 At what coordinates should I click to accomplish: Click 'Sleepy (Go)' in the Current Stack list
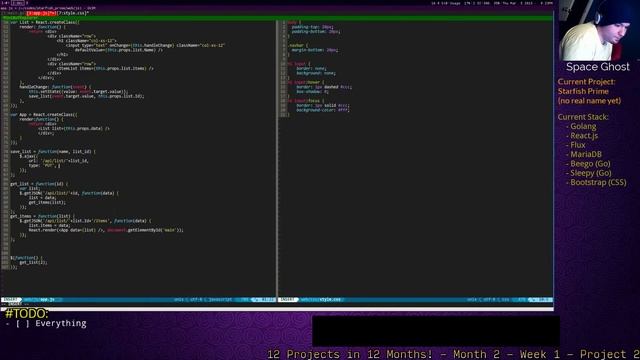click(x=591, y=173)
